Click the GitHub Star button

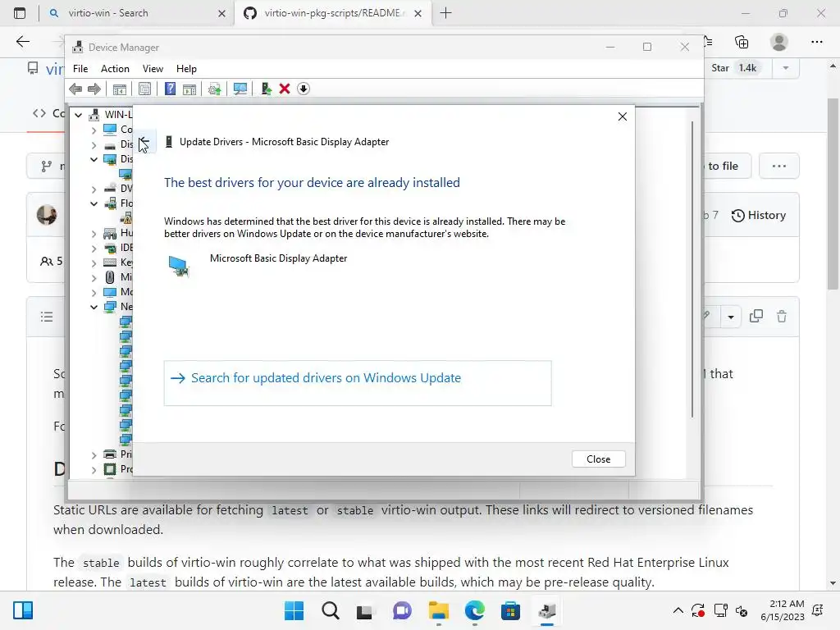[734, 68]
